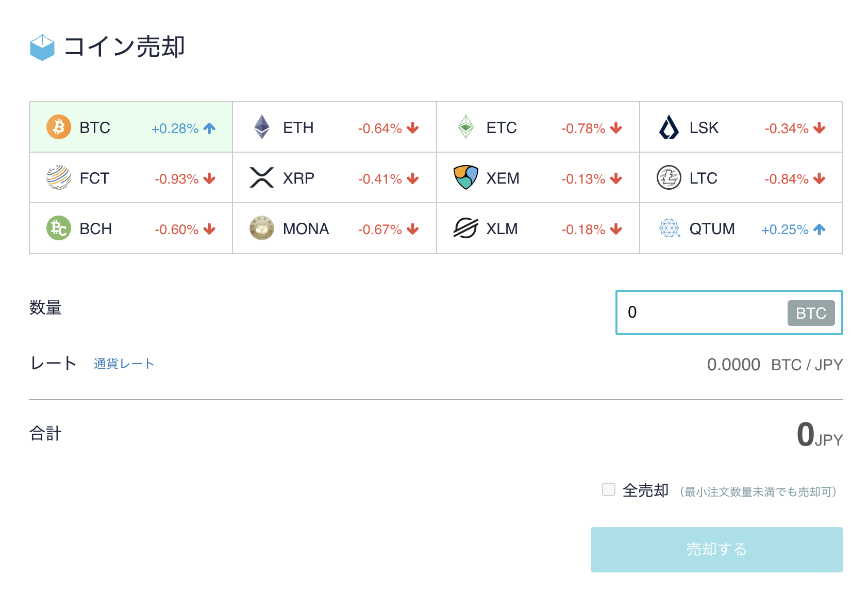
Task: Pick the Bitcoin Cash BCH icon
Action: click(x=59, y=228)
